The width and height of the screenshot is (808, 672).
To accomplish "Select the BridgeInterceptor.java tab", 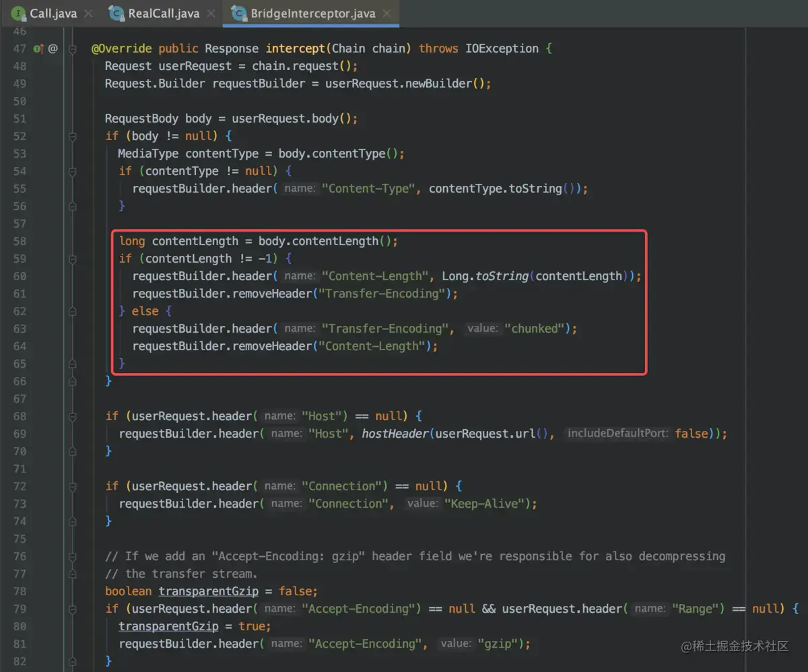I will coord(311,13).
